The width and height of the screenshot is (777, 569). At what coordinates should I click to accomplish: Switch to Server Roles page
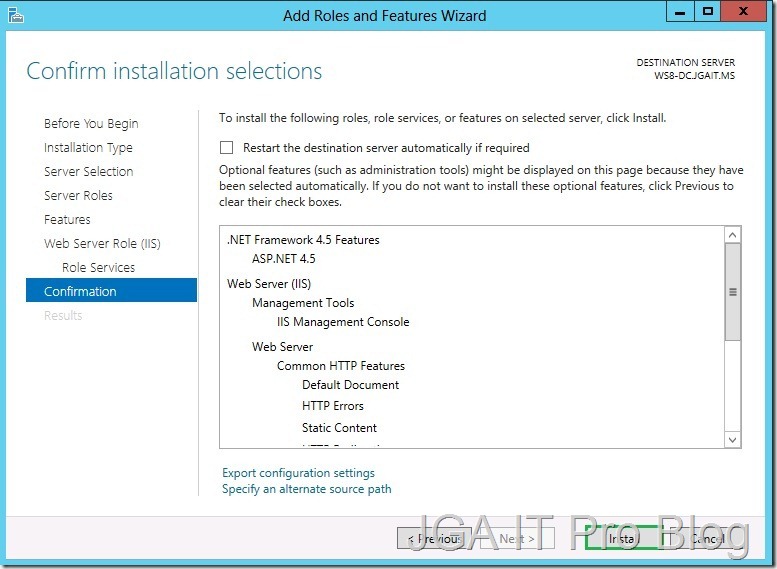[x=78, y=196]
